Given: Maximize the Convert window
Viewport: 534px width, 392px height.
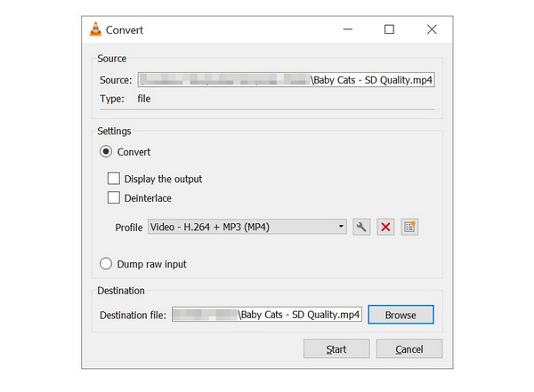Looking at the screenshot, I should (x=389, y=29).
